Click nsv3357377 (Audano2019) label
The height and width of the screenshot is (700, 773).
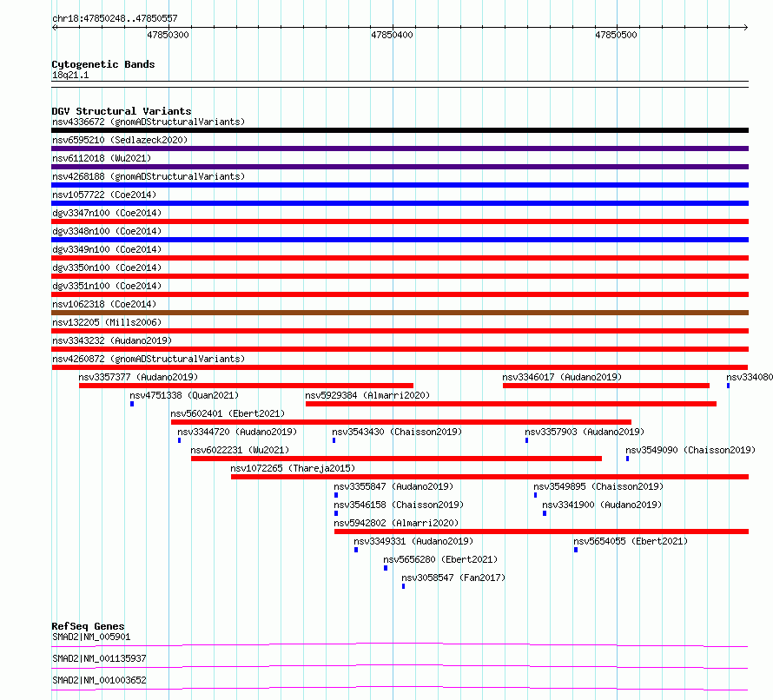(x=138, y=377)
